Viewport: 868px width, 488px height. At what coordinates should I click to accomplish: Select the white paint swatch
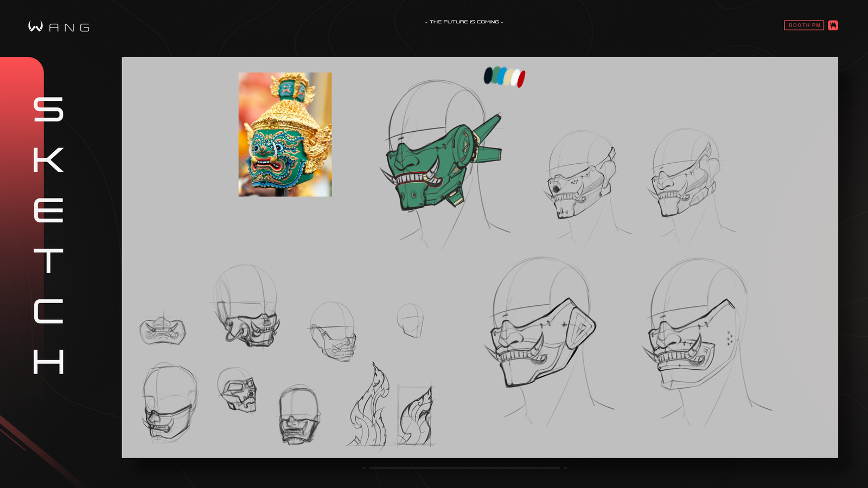tap(515, 78)
